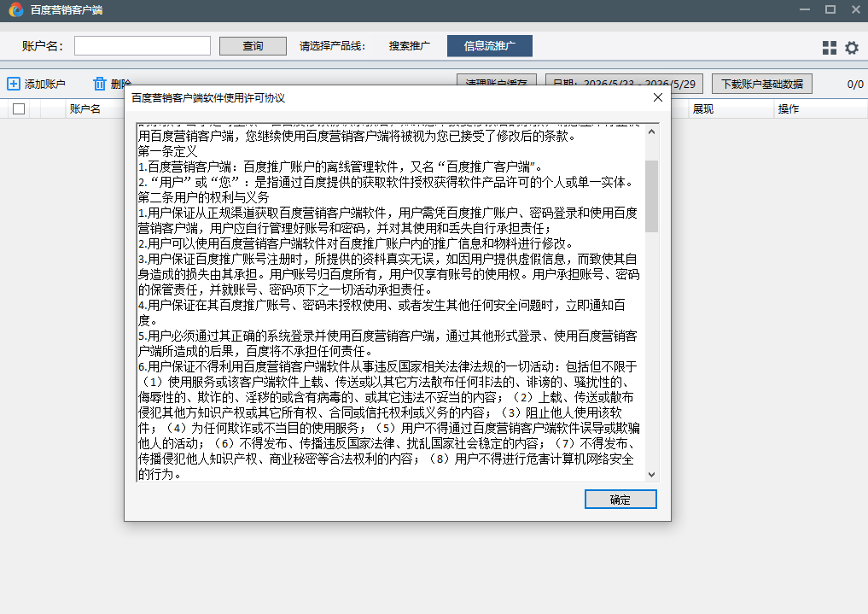
Task: Click the agreement scrollbar thumb
Action: tap(651, 196)
